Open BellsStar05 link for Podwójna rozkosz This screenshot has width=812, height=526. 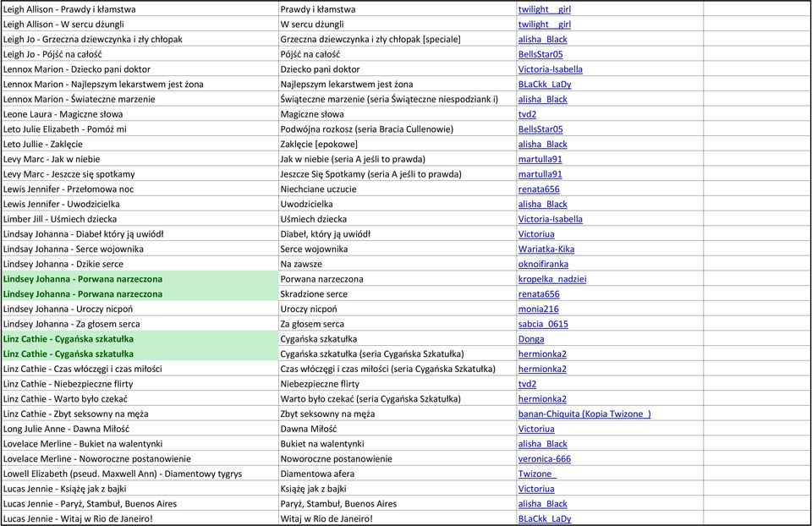[x=540, y=129]
